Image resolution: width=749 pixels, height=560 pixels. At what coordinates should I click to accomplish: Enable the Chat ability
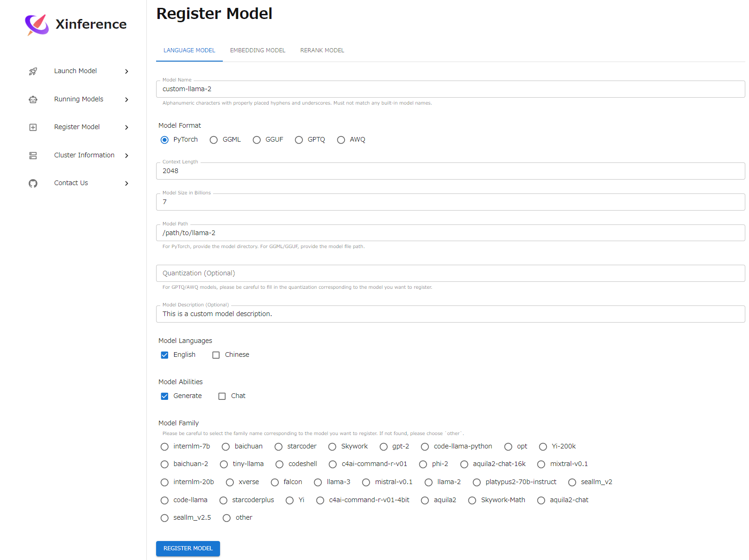(222, 396)
